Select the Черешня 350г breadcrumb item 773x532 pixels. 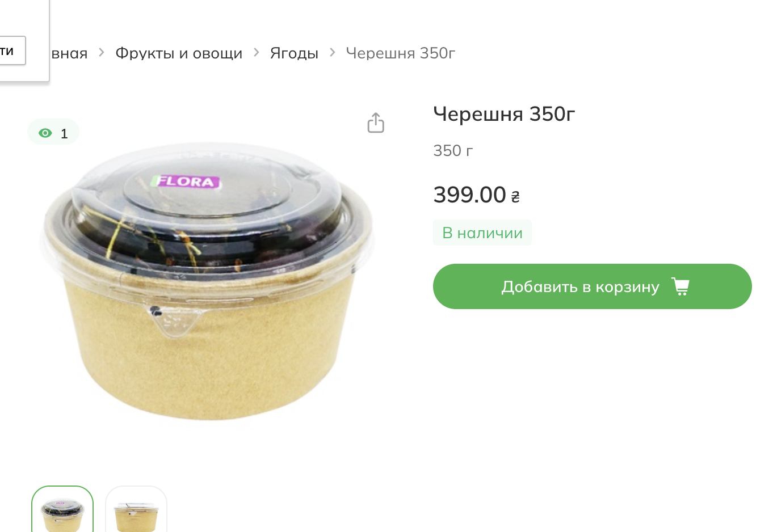pos(401,53)
